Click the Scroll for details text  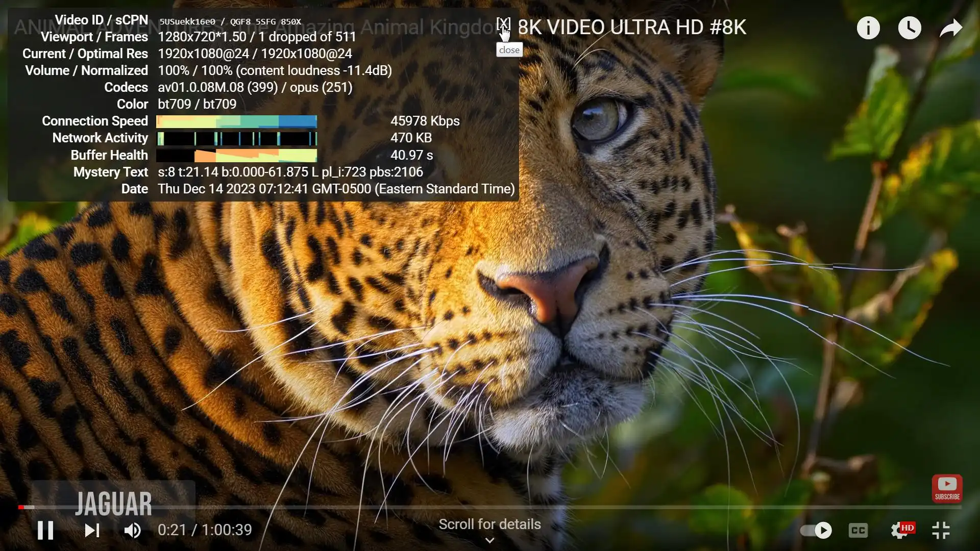point(489,524)
